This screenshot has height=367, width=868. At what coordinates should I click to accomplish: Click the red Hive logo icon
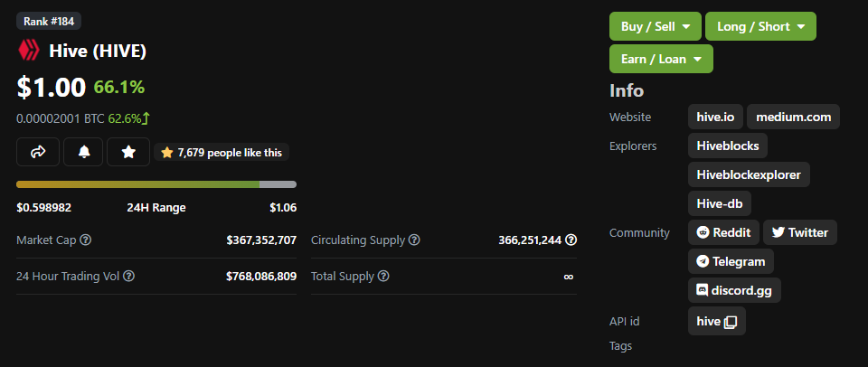pos(29,51)
